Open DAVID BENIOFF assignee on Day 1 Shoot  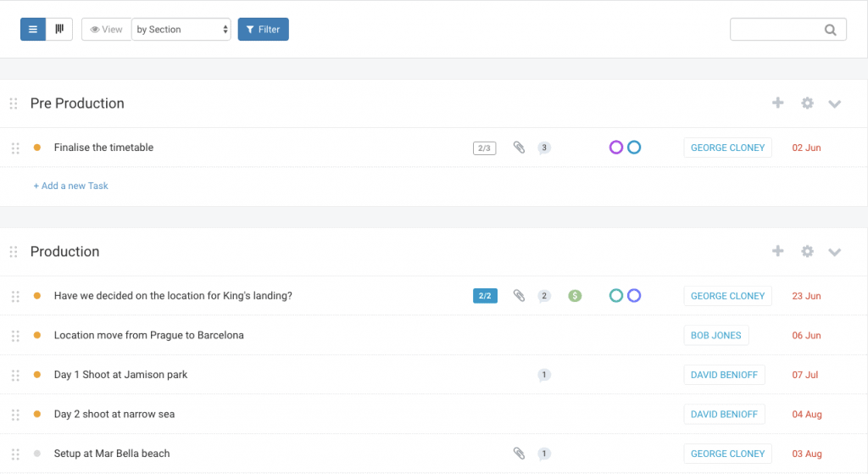click(724, 375)
